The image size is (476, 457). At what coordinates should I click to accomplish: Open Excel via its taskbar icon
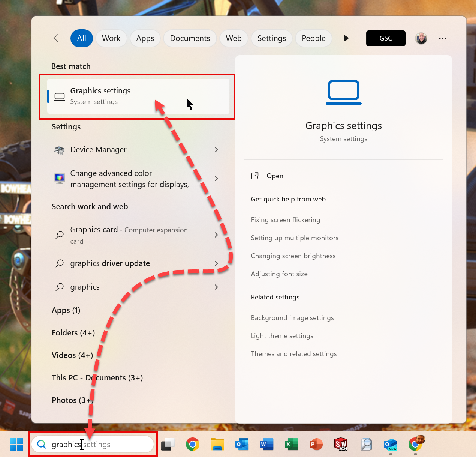291,444
